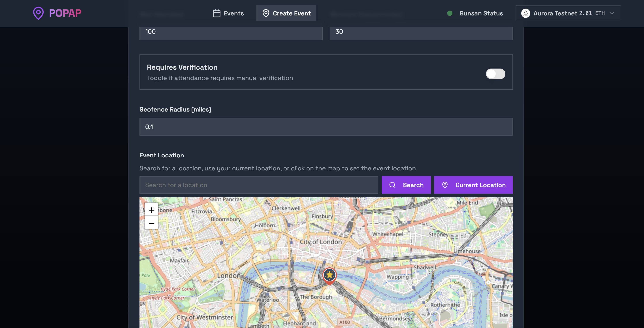Click the field containing value 100
This screenshot has width=644, height=328.
click(x=231, y=32)
